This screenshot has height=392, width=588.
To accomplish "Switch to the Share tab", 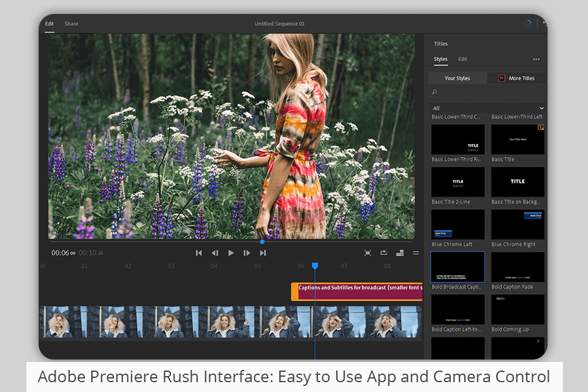I will point(72,24).
